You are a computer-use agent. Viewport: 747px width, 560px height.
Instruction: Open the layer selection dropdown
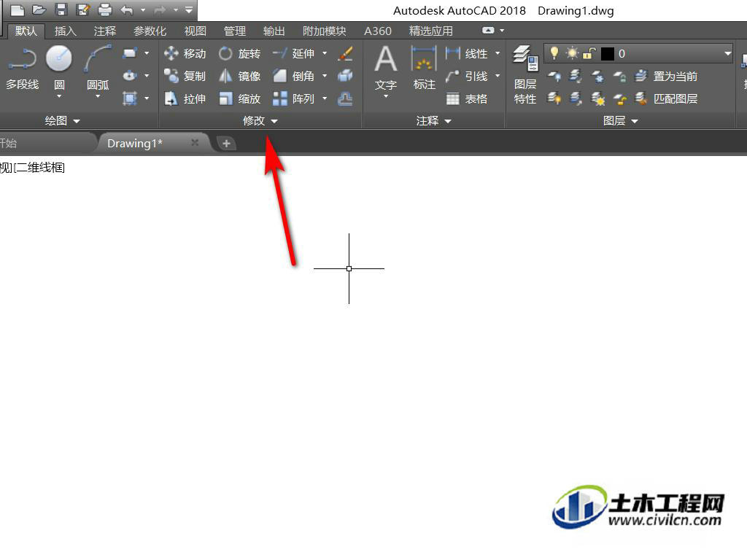[x=728, y=53]
